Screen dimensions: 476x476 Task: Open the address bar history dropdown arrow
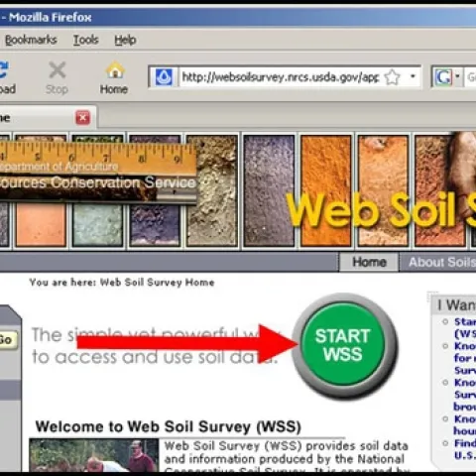coord(413,76)
